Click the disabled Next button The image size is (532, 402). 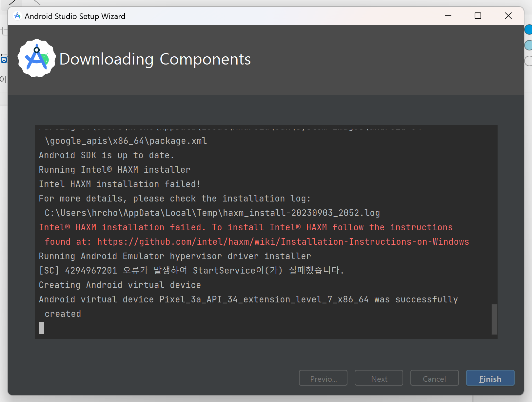point(379,378)
